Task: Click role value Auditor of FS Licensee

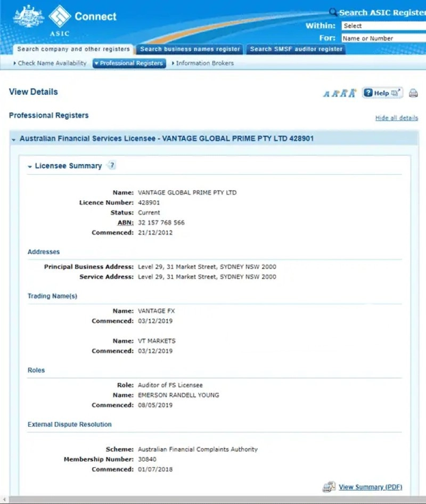Action: 170,385
